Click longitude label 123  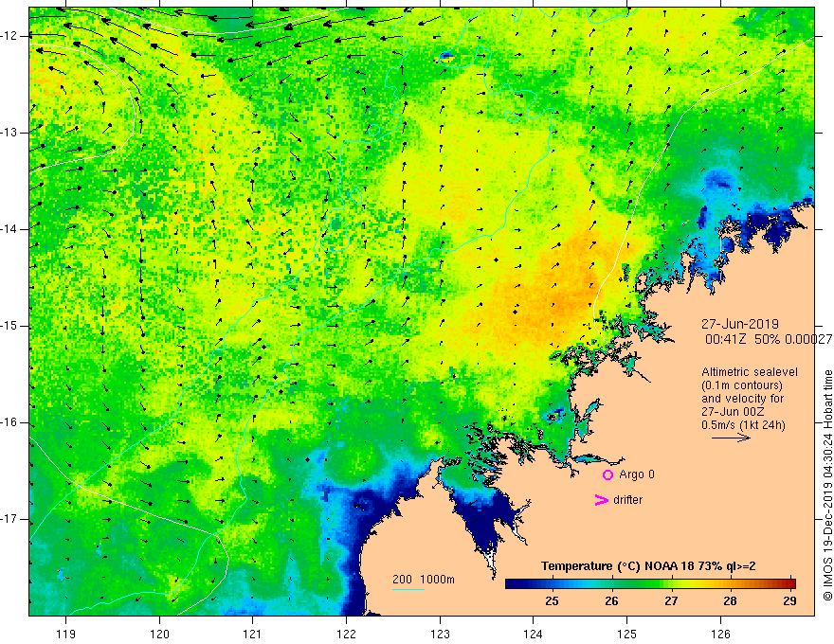pos(440,634)
